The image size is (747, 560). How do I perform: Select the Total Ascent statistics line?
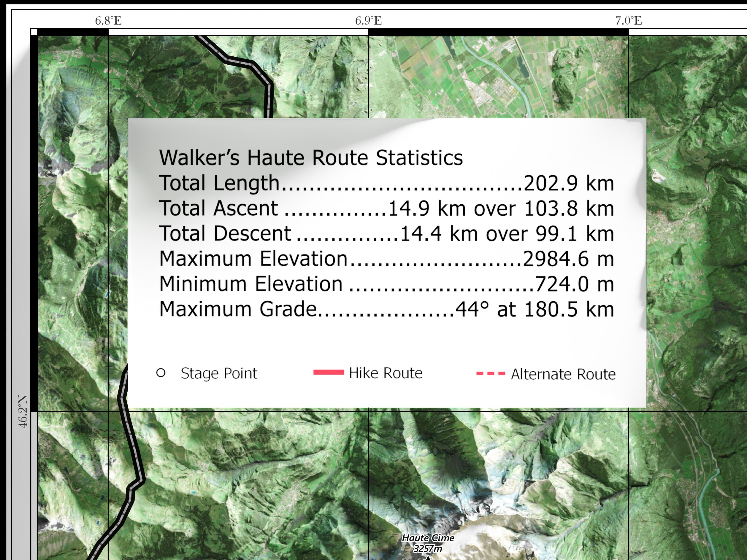tap(386, 208)
